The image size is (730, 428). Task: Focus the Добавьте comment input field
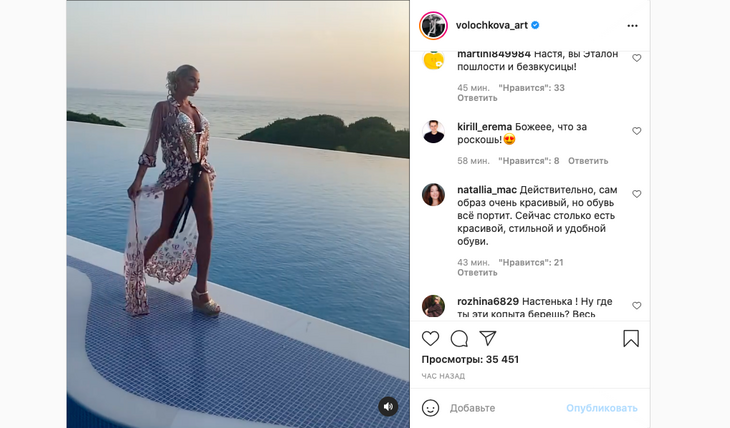500,408
